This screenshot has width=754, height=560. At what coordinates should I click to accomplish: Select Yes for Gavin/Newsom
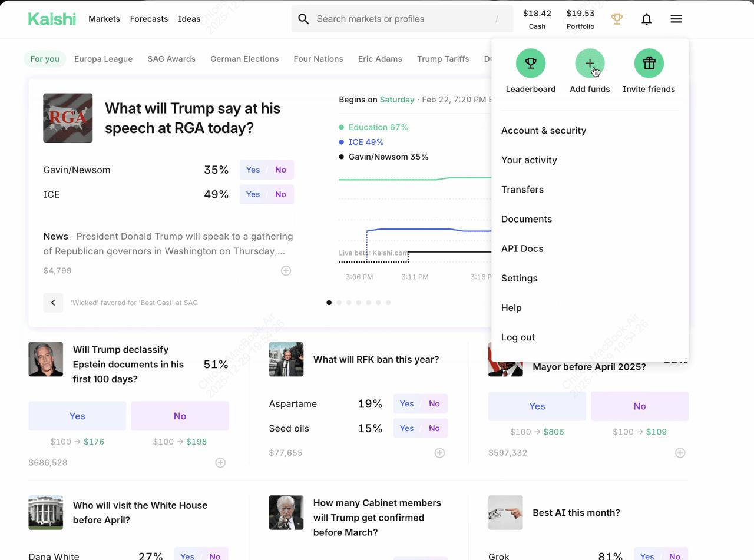pos(253,170)
